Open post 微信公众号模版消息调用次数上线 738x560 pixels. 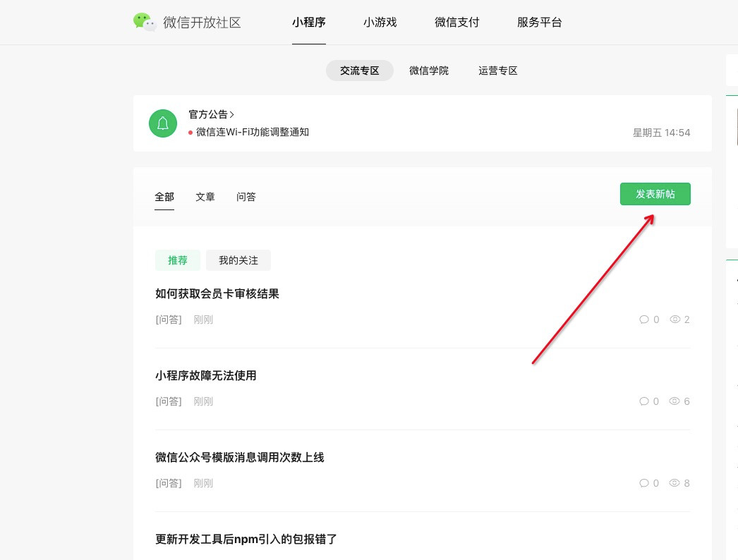(x=240, y=458)
